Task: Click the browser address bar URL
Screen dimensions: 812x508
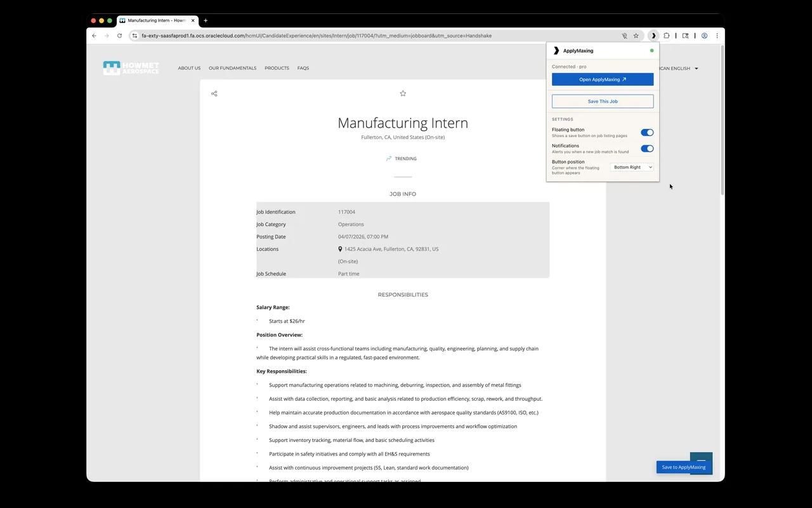Action: (317, 36)
